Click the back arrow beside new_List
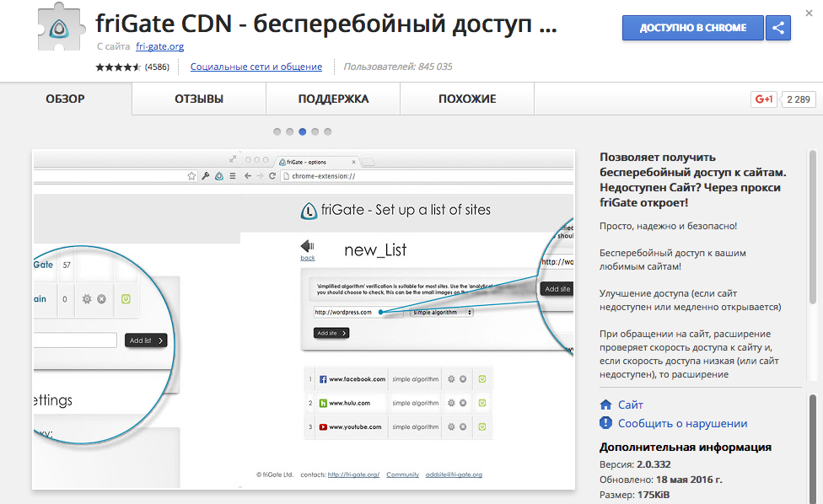This screenshot has height=504, width=823. click(307, 246)
